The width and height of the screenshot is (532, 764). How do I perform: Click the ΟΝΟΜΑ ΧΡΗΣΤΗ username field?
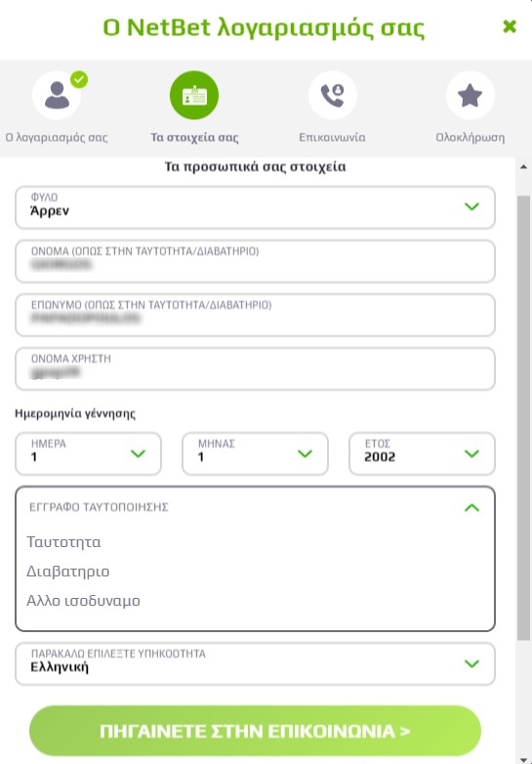(x=255, y=368)
